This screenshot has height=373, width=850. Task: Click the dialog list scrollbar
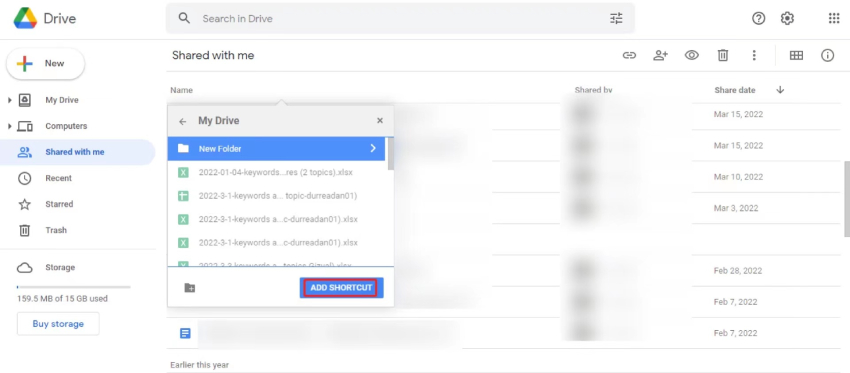point(390,155)
